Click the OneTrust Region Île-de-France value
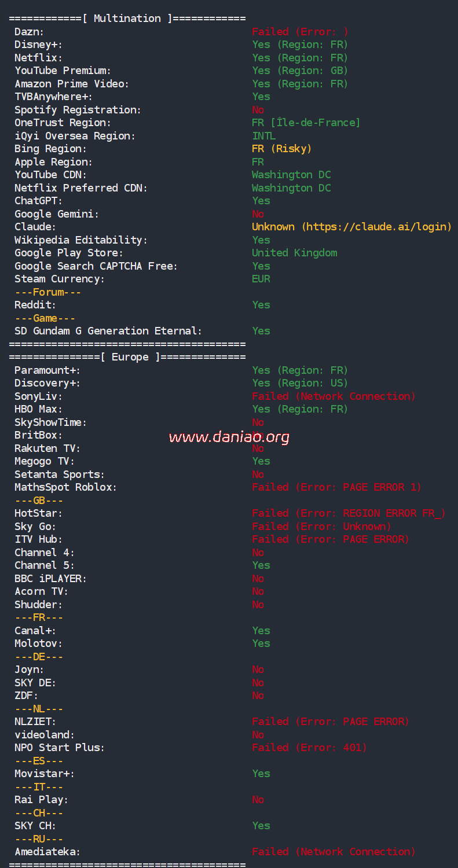The image size is (458, 868). coord(306,123)
